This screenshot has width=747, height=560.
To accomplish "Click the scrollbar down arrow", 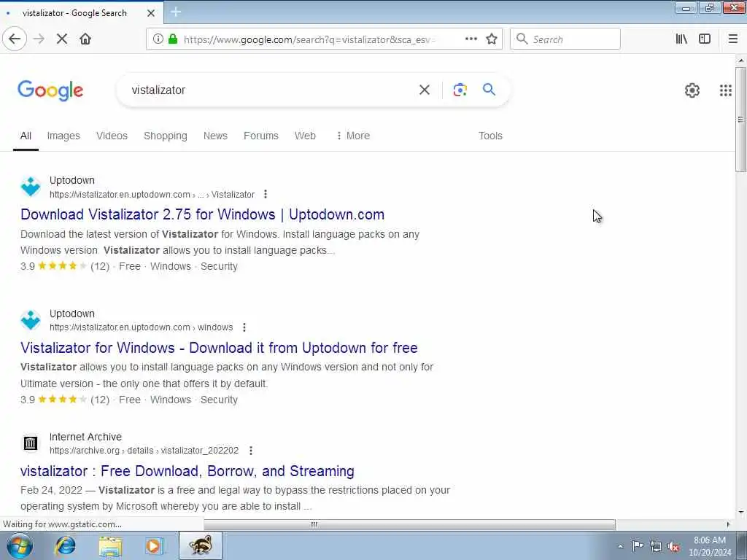I will pyautogui.click(x=740, y=513).
